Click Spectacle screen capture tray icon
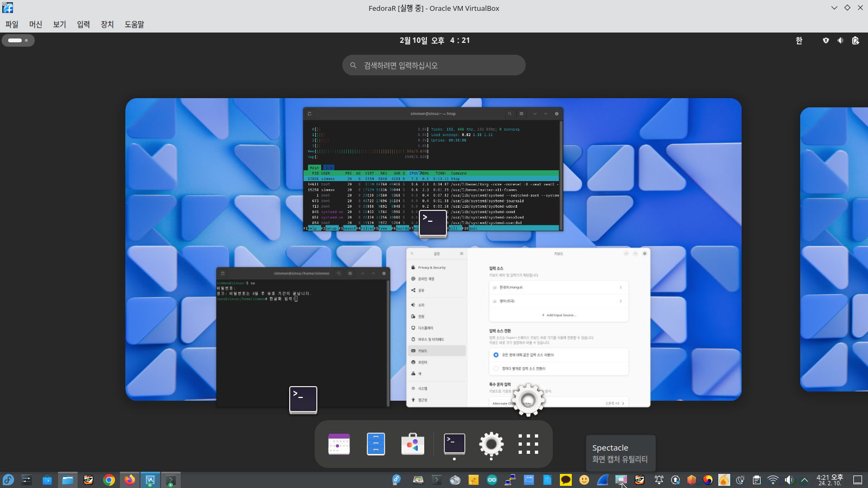Image resolution: width=868 pixels, height=488 pixels. pyautogui.click(x=621, y=480)
